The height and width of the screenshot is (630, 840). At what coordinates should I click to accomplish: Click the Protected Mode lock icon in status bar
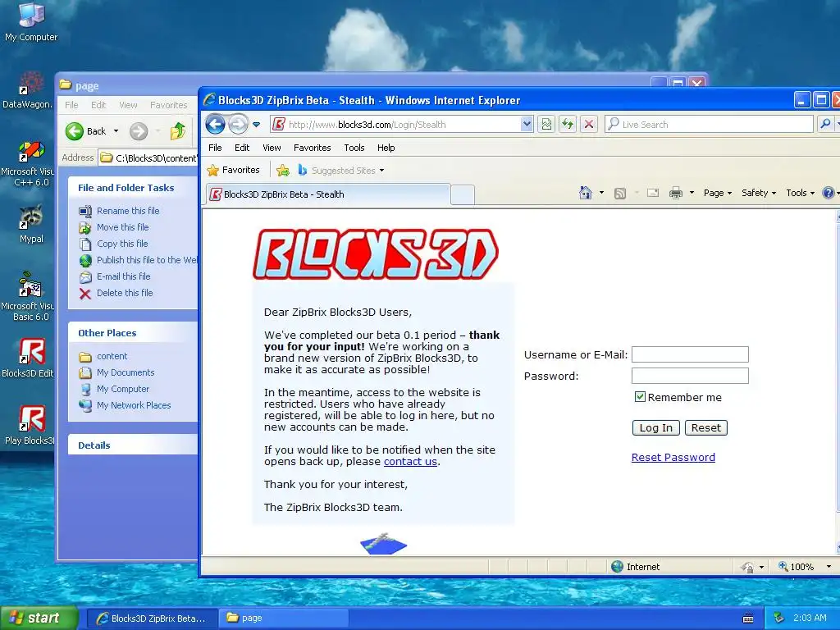pos(747,567)
